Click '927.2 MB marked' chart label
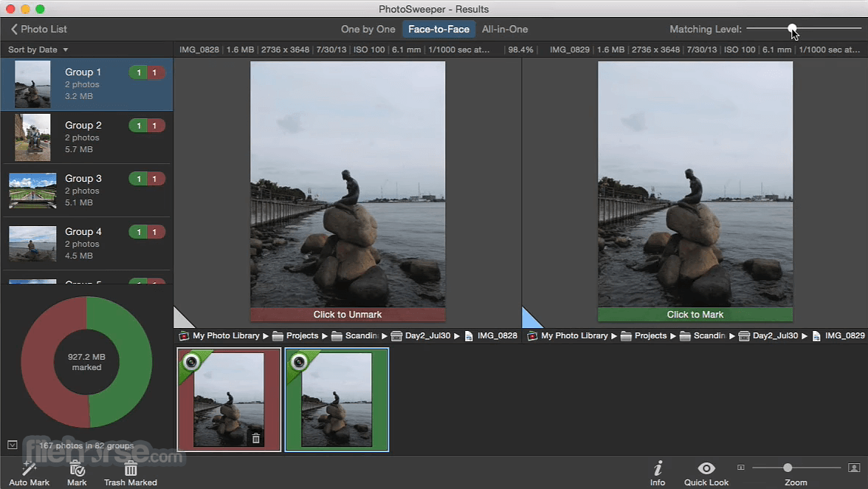The image size is (868, 489). coord(86,362)
